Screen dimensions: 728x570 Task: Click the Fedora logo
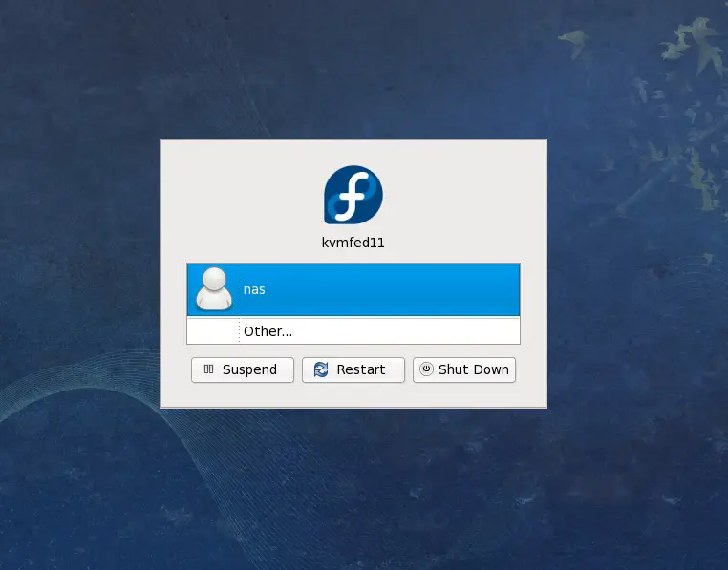[353, 195]
